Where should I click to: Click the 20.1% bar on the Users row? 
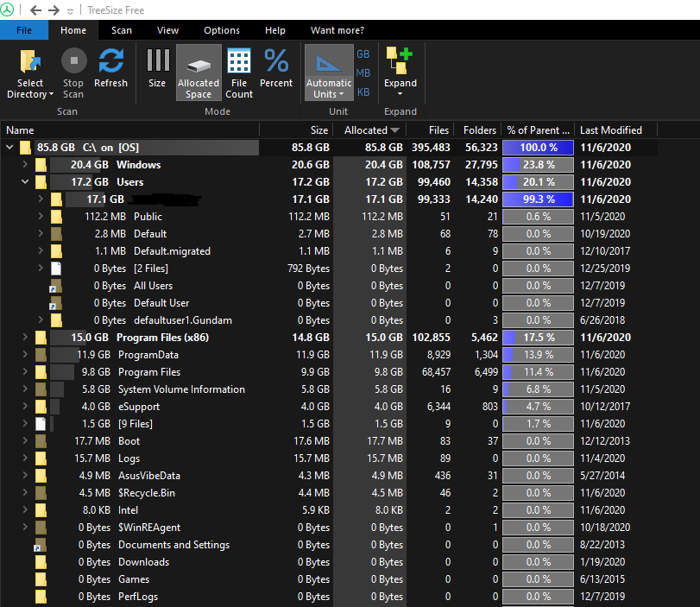[537, 182]
